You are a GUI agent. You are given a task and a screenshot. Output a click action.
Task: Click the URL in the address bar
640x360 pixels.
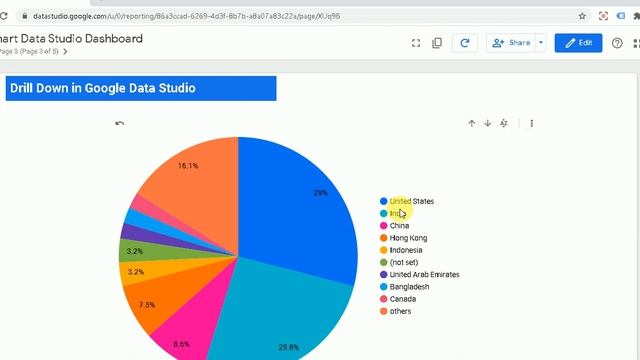186,16
